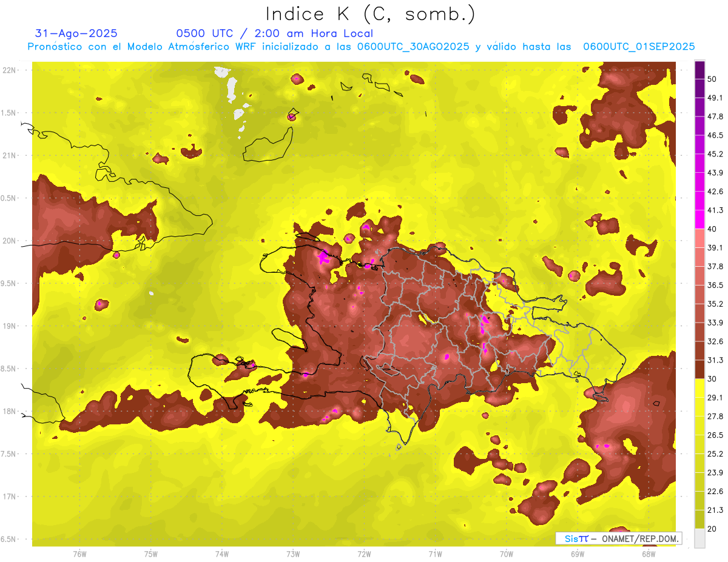Image resolution: width=728 pixels, height=562 pixels.
Task: Click the 75W longitude label
Action: click(x=150, y=554)
